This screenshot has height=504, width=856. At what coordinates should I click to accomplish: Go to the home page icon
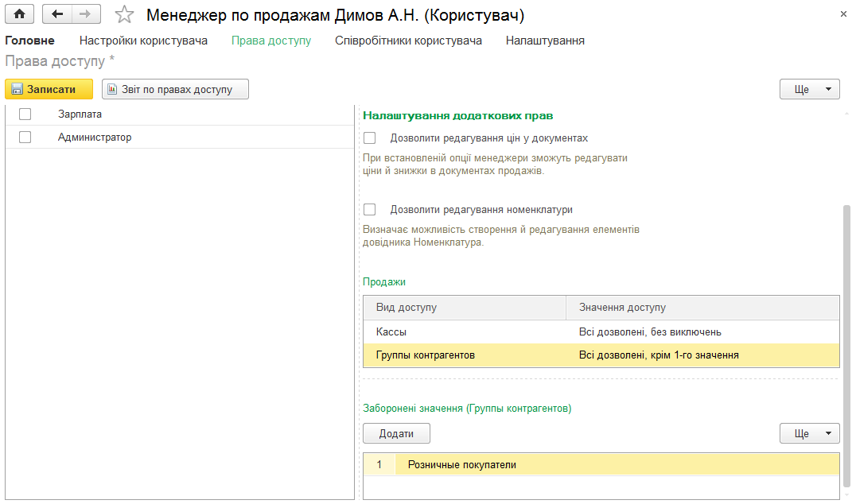pos(20,14)
